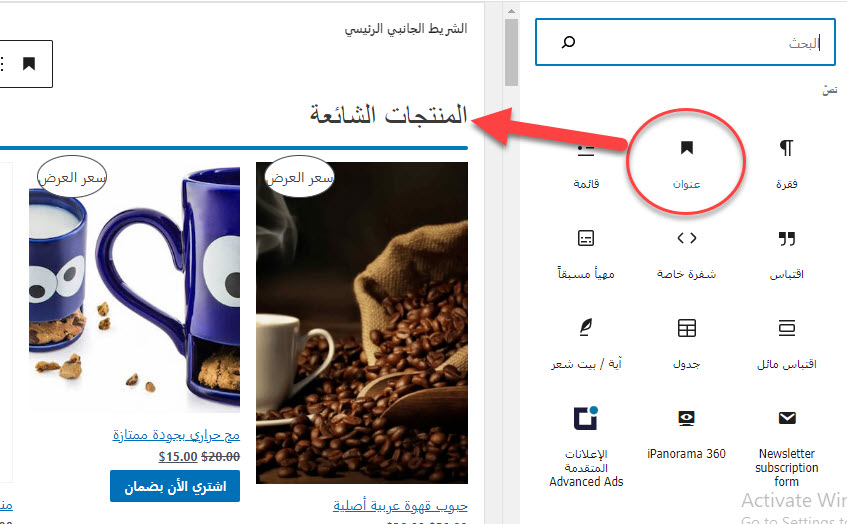Insert the اقتباس quote block
The height and width of the screenshot is (524, 847).
tap(786, 254)
